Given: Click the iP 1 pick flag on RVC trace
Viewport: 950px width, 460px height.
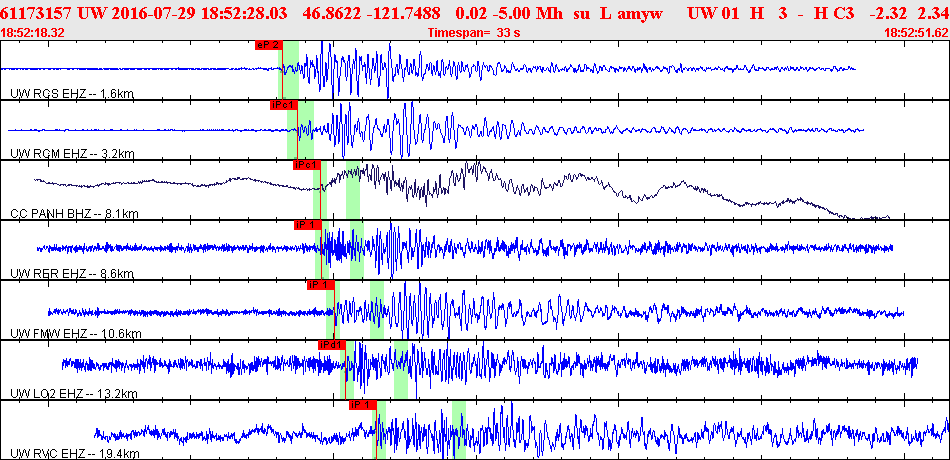Looking at the screenshot, I should tap(361, 405).
